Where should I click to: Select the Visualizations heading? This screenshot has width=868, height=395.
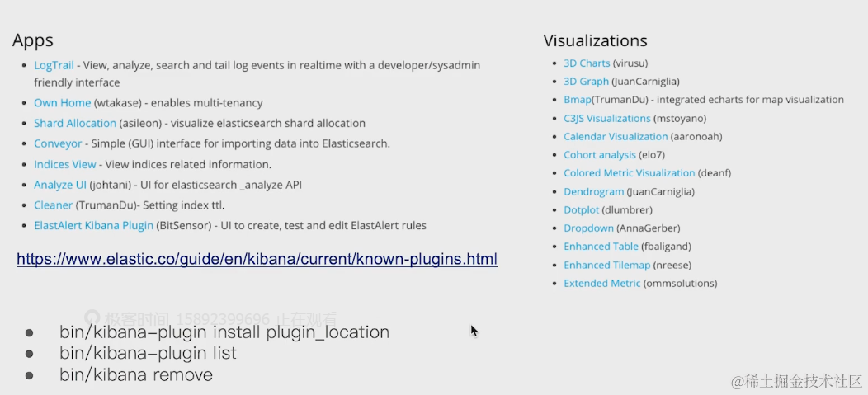[x=595, y=41]
